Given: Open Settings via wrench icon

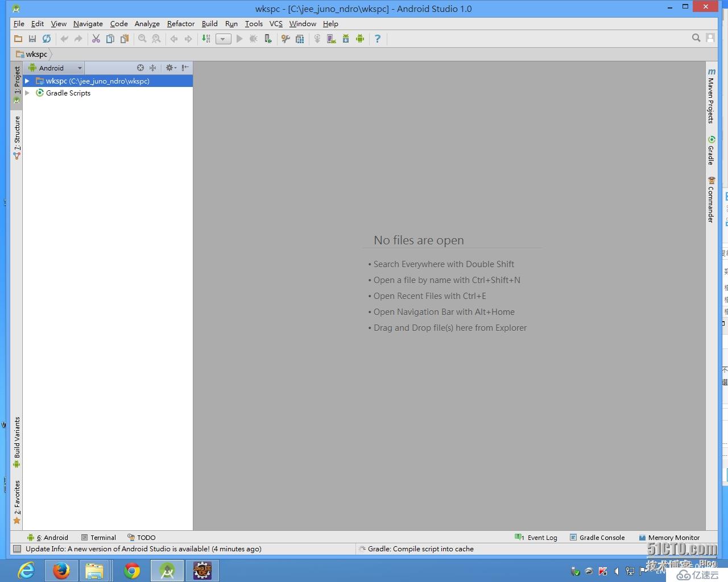Looking at the screenshot, I should (286, 39).
